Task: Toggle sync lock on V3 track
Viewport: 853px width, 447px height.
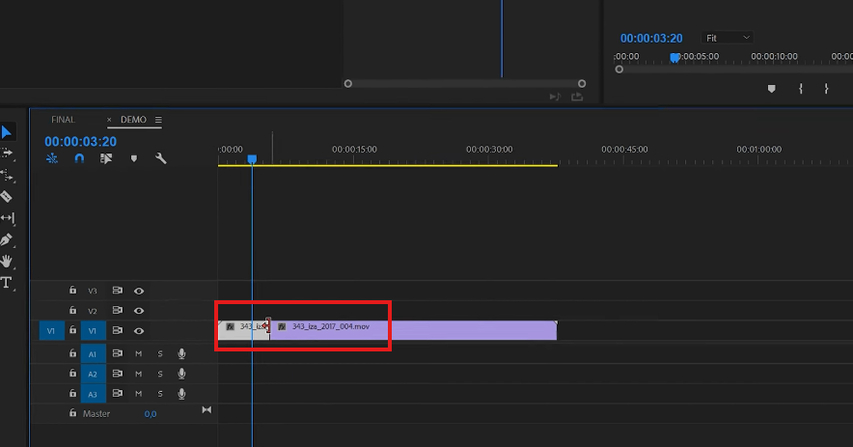Action: pyautogui.click(x=117, y=290)
